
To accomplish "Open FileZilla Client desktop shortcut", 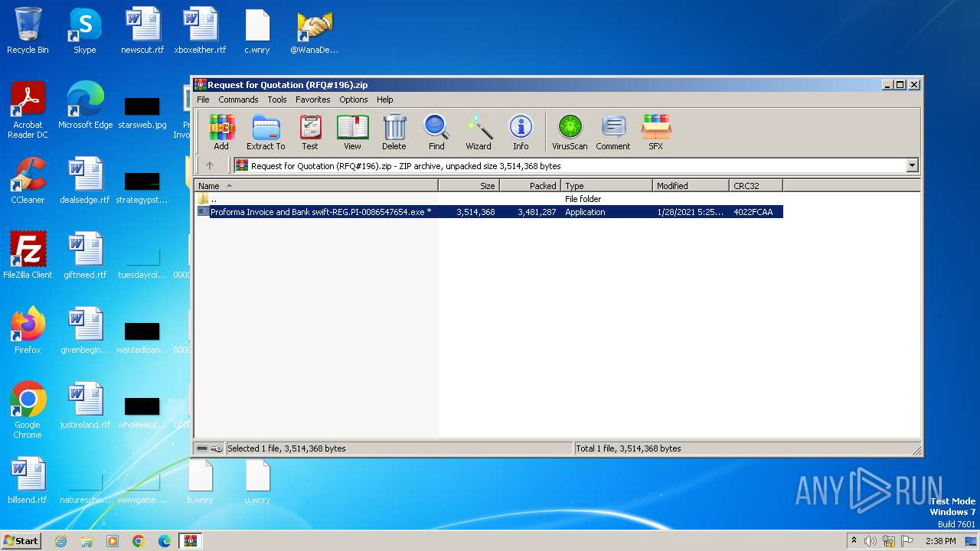I will [28, 256].
